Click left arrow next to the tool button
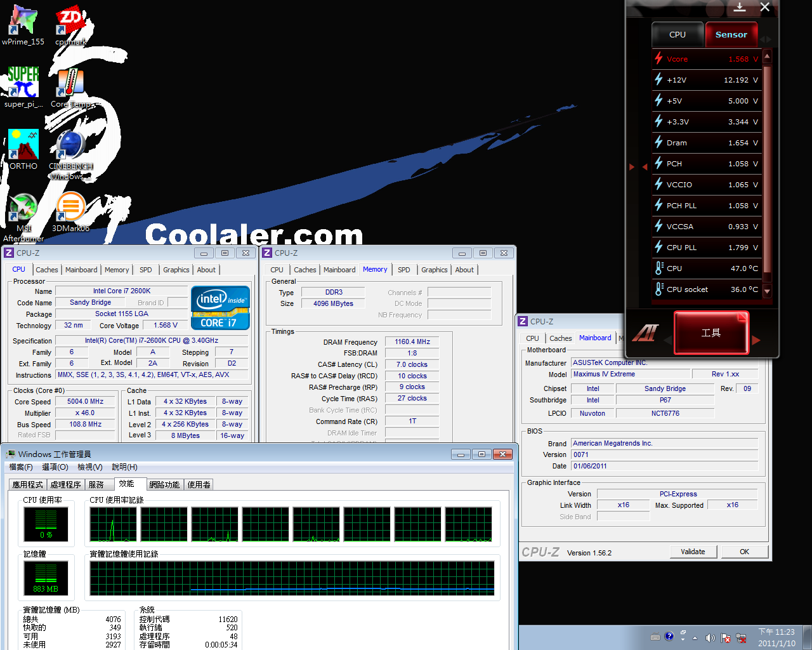Screen dimensions: 812x650 click(x=667, y=340)
